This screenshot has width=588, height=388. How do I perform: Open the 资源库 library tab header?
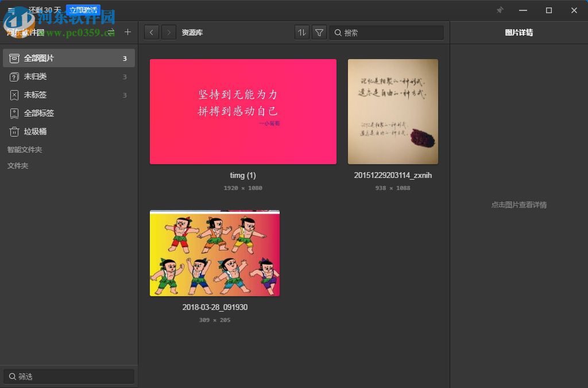192,32
